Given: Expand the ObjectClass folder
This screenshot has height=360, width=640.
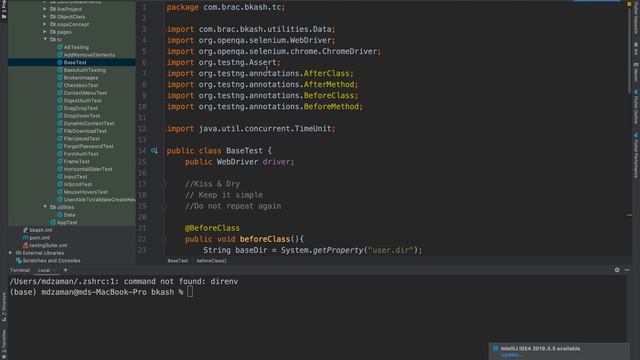Looking at the screenshot, I should click(45, 17).
